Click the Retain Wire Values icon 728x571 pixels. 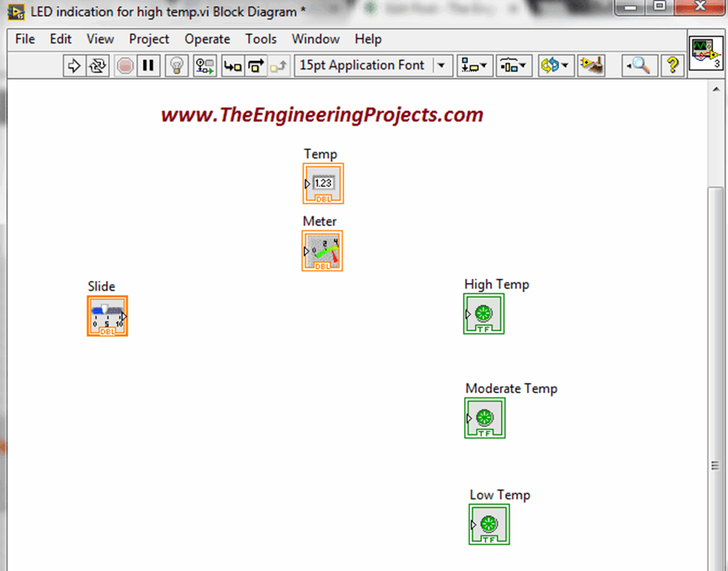pos(205,65)
